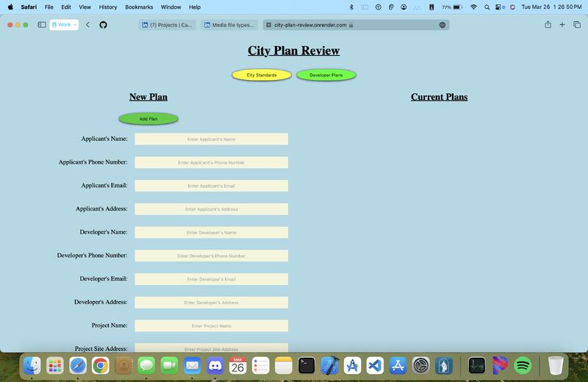
Task: Open the Safari menu
Action: coord(29,7)
